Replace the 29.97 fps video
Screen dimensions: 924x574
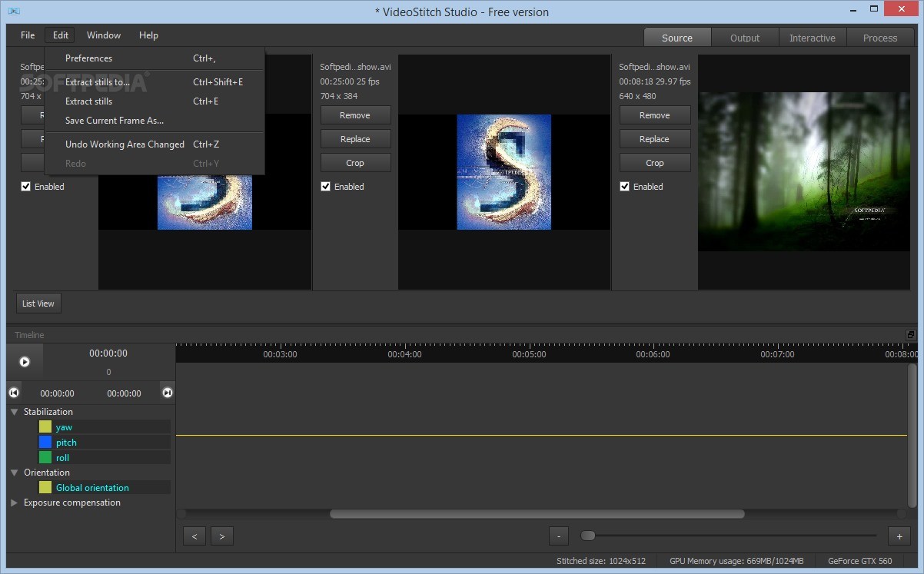[655, 139]
